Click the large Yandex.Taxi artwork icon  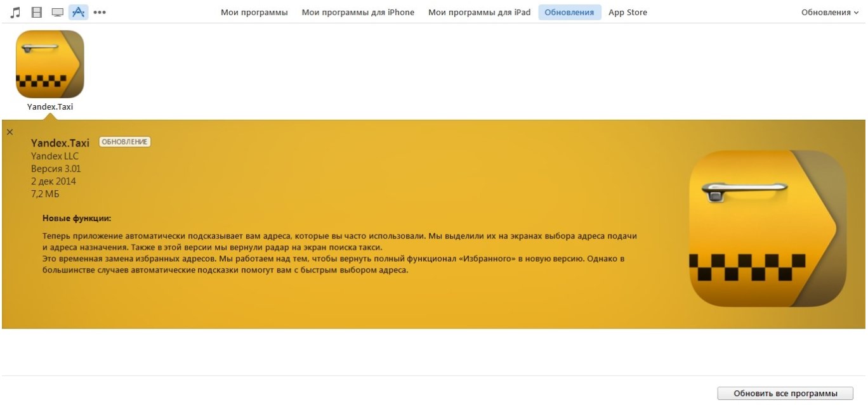click(767, 229)
